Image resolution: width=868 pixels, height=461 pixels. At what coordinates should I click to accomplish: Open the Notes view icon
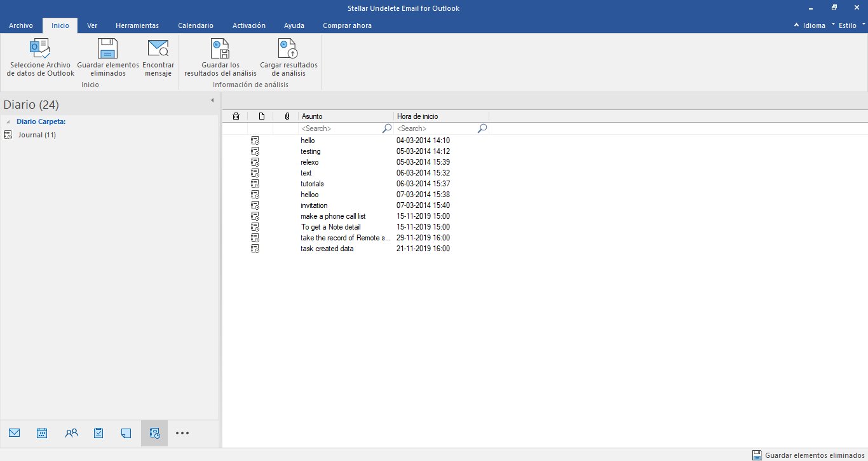(126, 433)
